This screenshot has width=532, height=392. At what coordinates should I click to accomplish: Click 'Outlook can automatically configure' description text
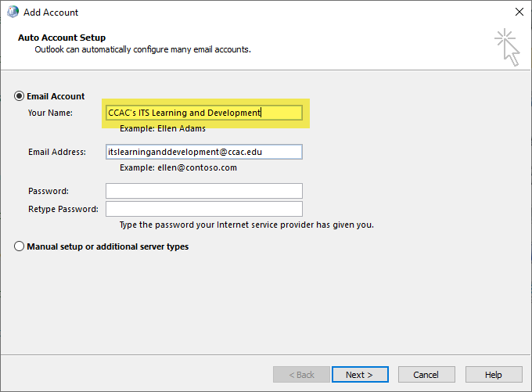pos(143,49)
